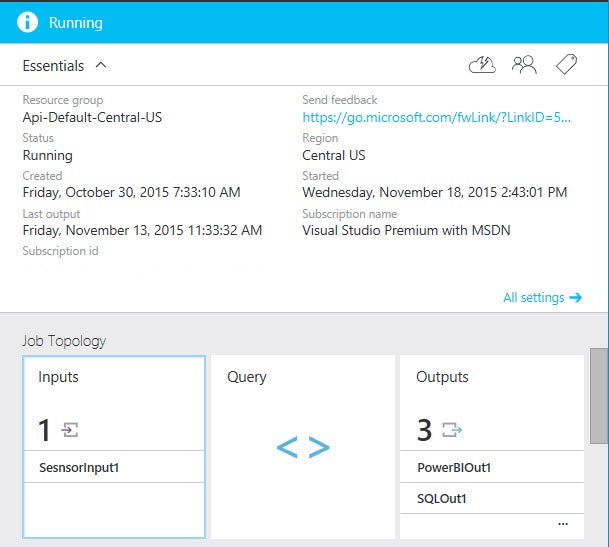Screen dimensions: 609x547
Task: Click the outputs arrow icon
Action: [x=452, y=430]
